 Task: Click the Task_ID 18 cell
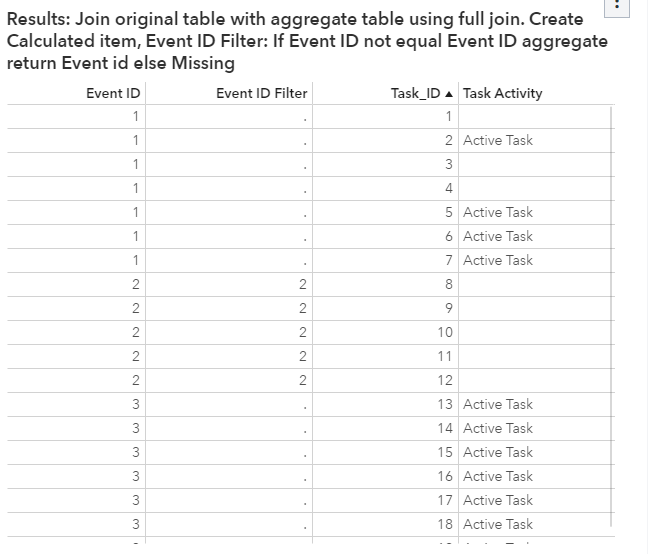pyautogui.click(x=444, y=525)
